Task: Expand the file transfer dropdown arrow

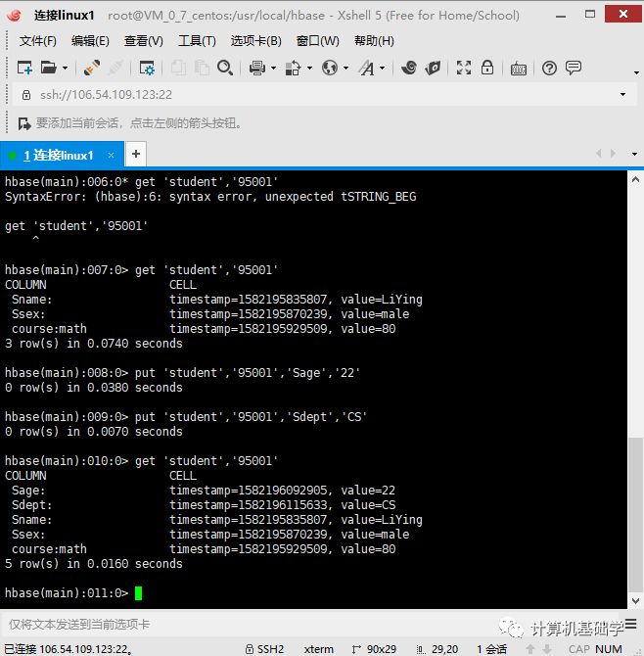Action: pyautogui.click(x=310, y=68)
